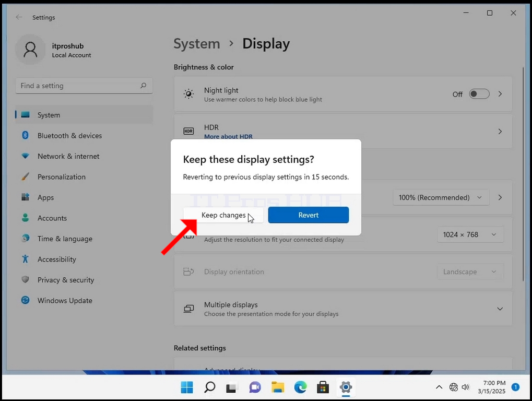
Task: Open the Apps settings category
Action: [x=84, y=197]
